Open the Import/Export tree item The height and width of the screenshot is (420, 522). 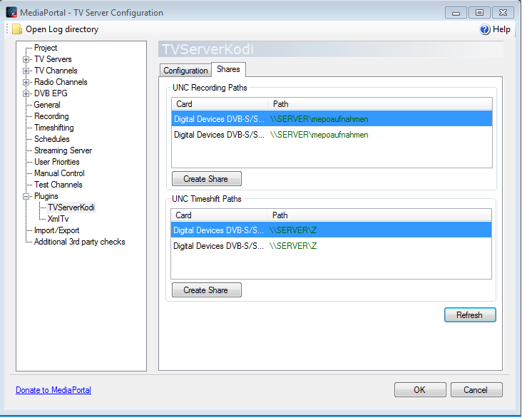56,230
